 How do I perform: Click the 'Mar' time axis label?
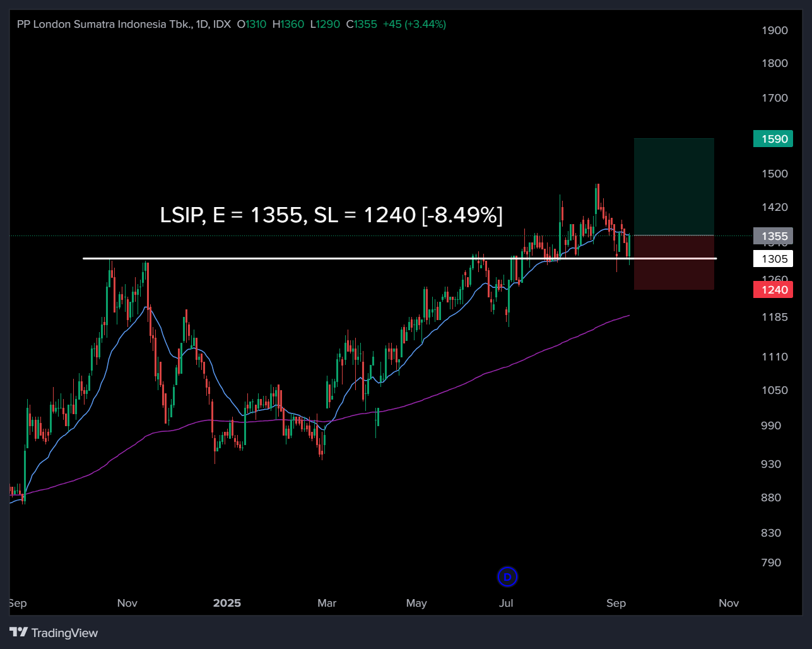(x=327, y=603)
